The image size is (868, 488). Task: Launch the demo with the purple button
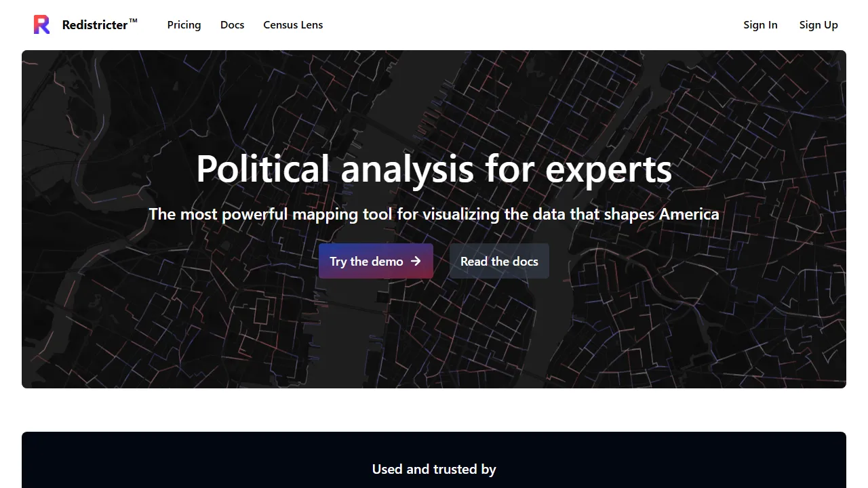coord(376,261)
